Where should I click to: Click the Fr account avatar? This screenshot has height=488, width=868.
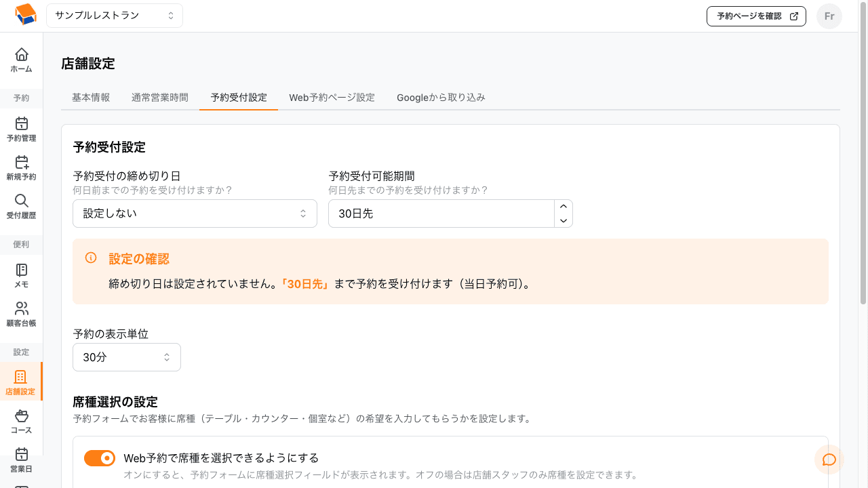coord(829,16)
